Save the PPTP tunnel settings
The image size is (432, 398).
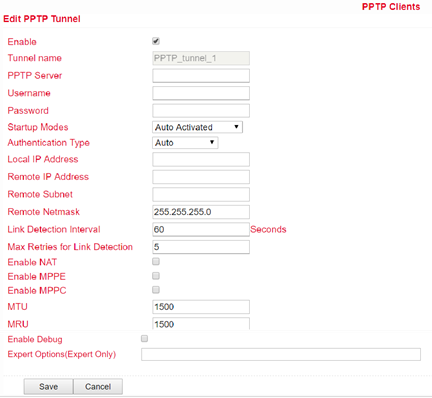tap(48, 386)
